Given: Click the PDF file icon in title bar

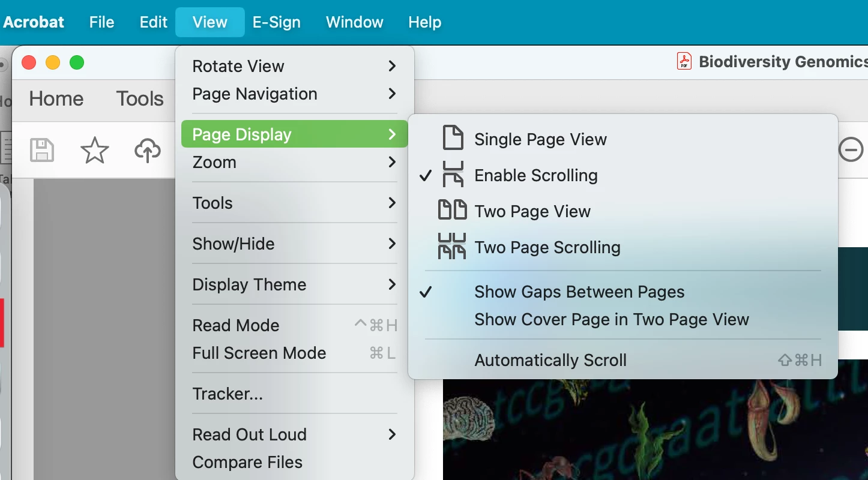Looking at the screenshot, I should (x=684, y=61).
